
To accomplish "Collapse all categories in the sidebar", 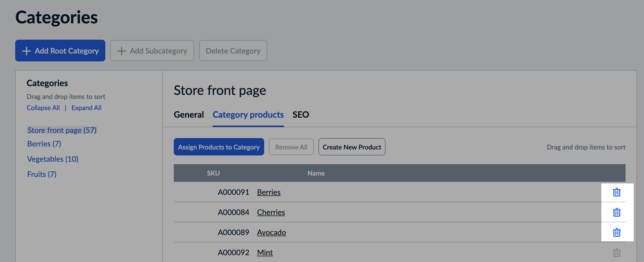I will (x=43, y=108).
